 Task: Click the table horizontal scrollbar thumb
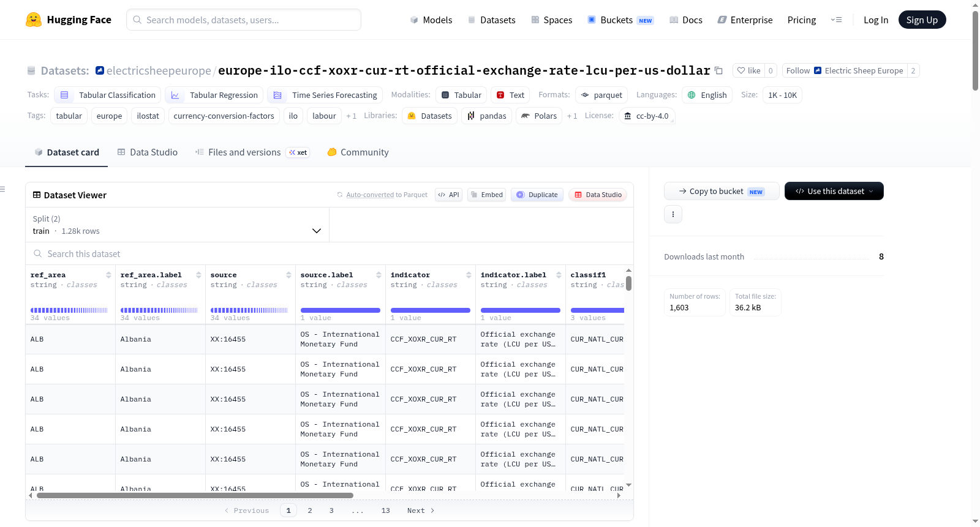click(195, 495)
